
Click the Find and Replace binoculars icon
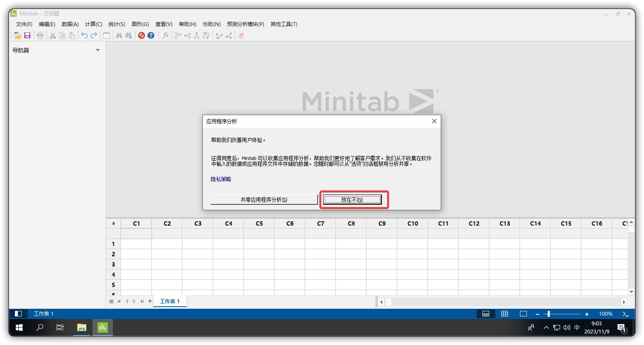pyautogui.click(x=129, y=35)
